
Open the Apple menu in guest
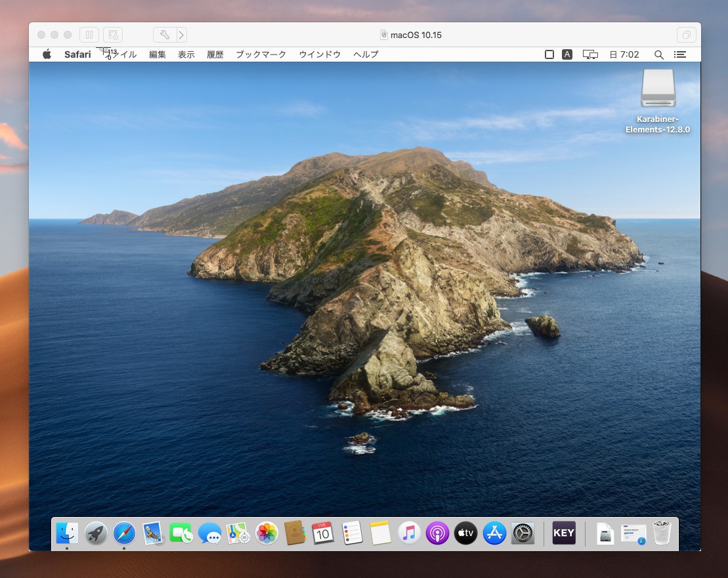47,54
